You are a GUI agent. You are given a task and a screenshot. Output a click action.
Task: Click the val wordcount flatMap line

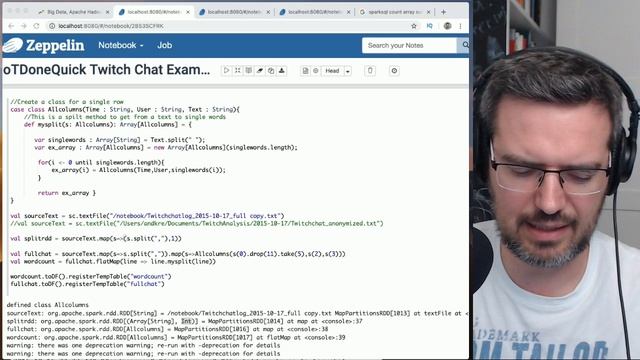[x=113, y=261]
